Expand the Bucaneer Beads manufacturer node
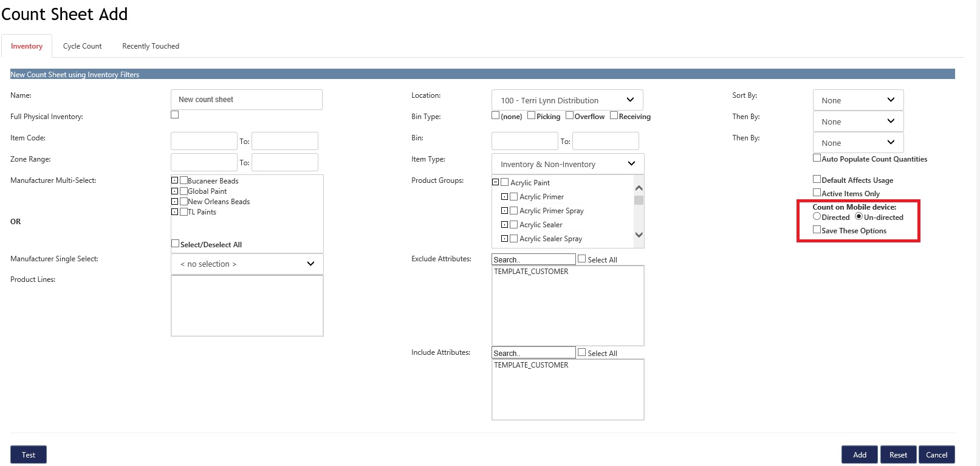The width and height of the screenshot is (980, 466). tap(174, 180)
